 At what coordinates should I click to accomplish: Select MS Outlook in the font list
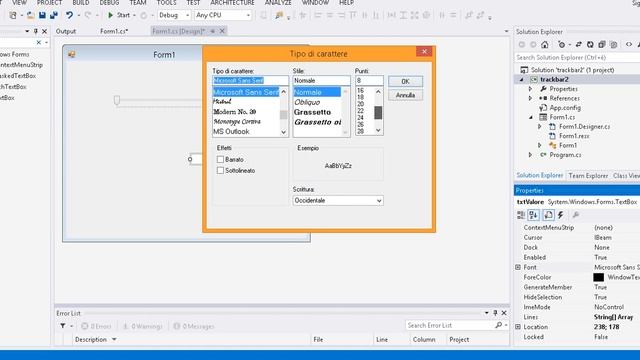[231, 131]
